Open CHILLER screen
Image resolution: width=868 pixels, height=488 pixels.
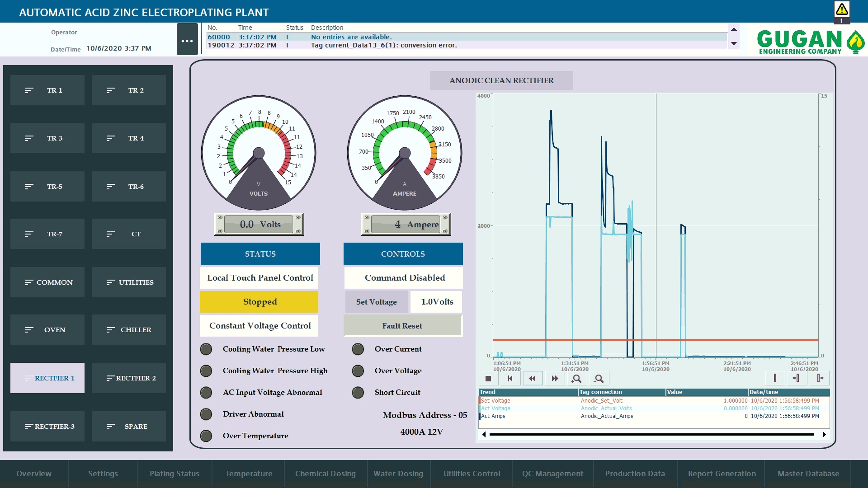(x=129, y=330)
